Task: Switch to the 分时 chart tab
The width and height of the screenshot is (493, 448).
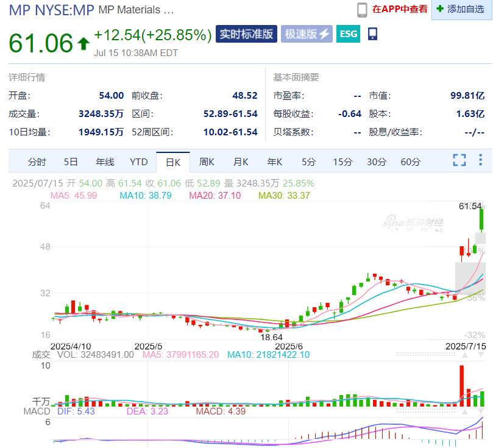Action: (x=37, y=162)
